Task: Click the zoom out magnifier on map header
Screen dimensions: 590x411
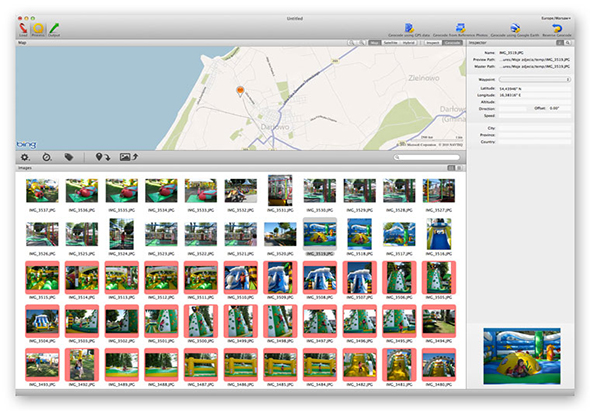Action: tap(351, 43)
